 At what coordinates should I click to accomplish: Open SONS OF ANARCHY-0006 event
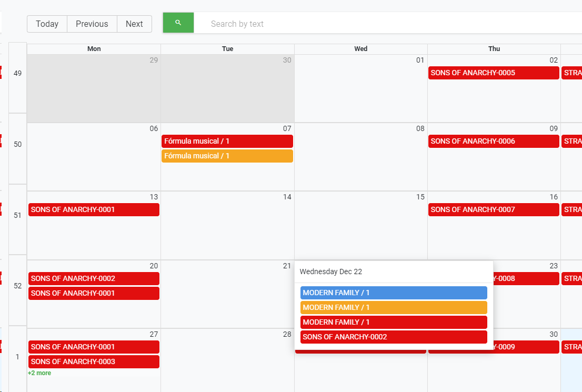click(x=493, y=141)
